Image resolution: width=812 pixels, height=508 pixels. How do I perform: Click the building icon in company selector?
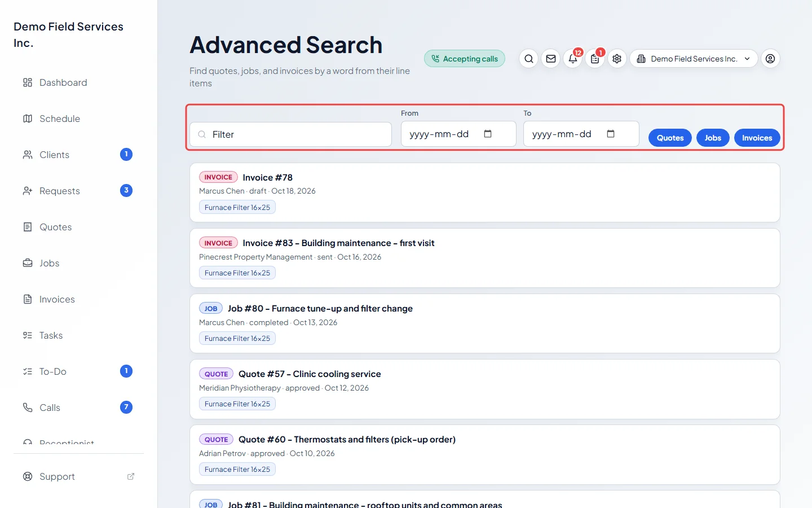coord(641,59)
